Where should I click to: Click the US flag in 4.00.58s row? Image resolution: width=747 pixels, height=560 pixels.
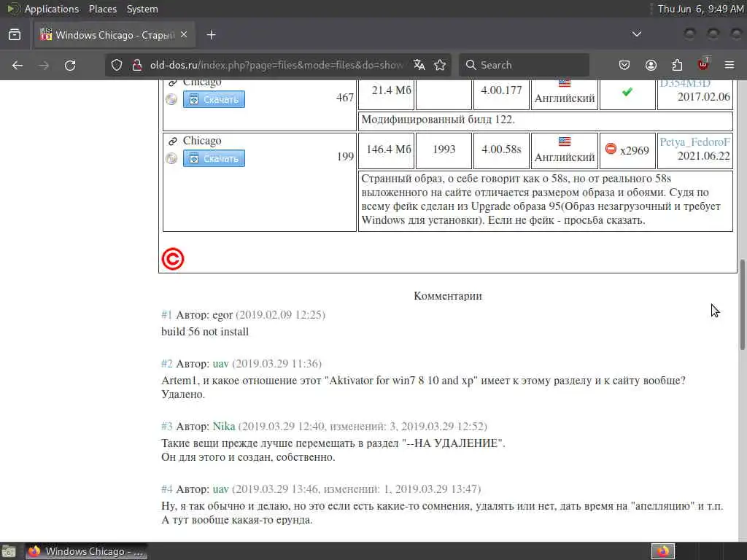[x=565, y=141]
